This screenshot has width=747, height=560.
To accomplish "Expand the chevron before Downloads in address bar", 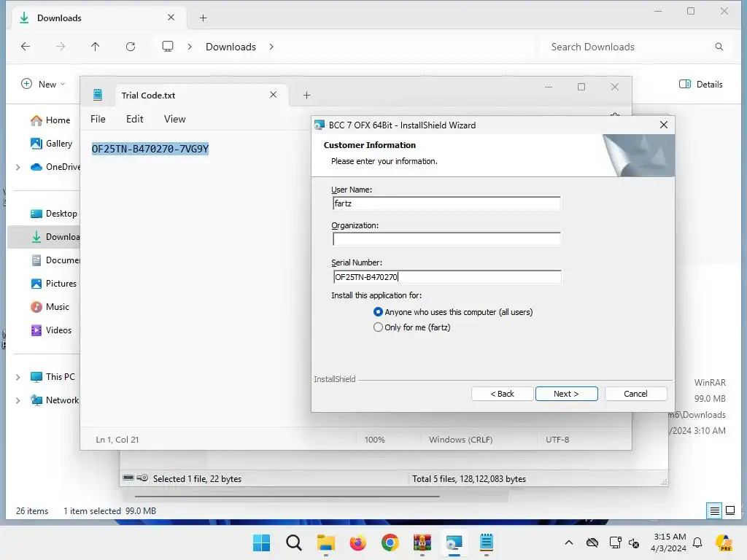I will click(x=190, y=47).
